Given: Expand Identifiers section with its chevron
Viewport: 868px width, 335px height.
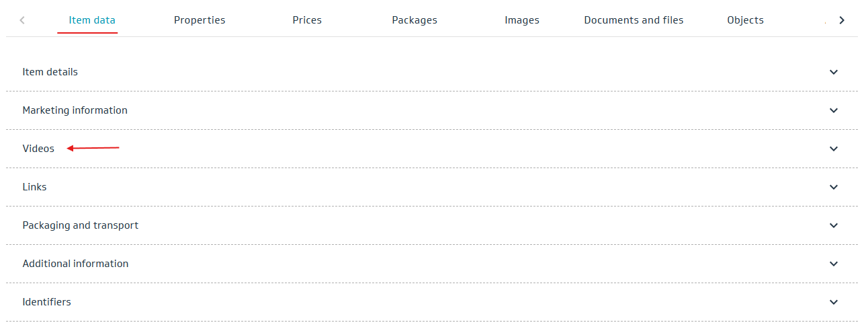Looking at the screenshot, I should pyautogui.click(x=834, y=302).
